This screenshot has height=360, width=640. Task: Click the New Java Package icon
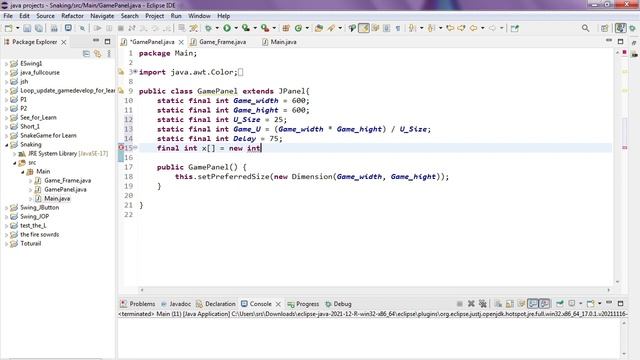(286, 28)
